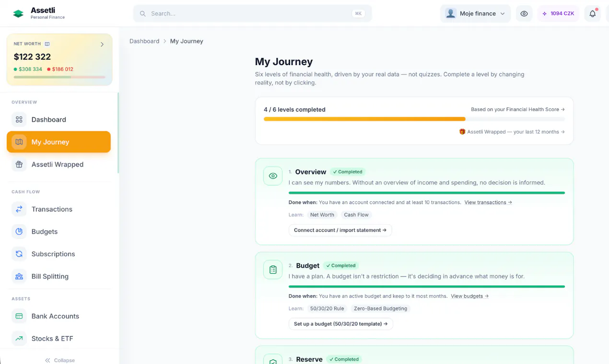Click the 2. Budget level heading

[x=304, y=266]
